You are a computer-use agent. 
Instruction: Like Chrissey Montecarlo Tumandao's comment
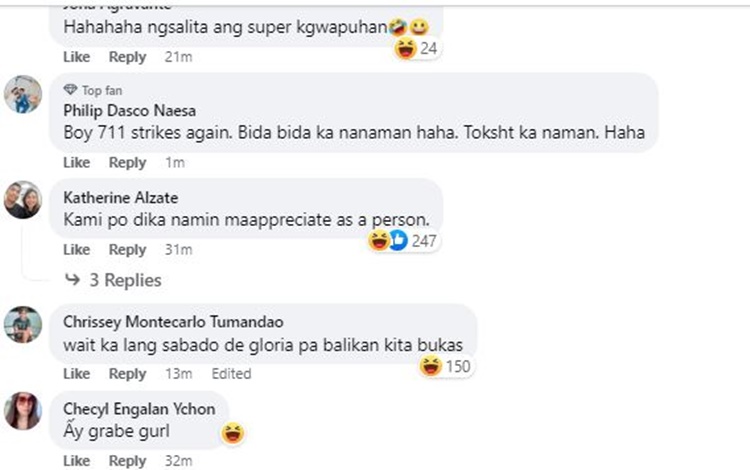[x=76, y=373]
